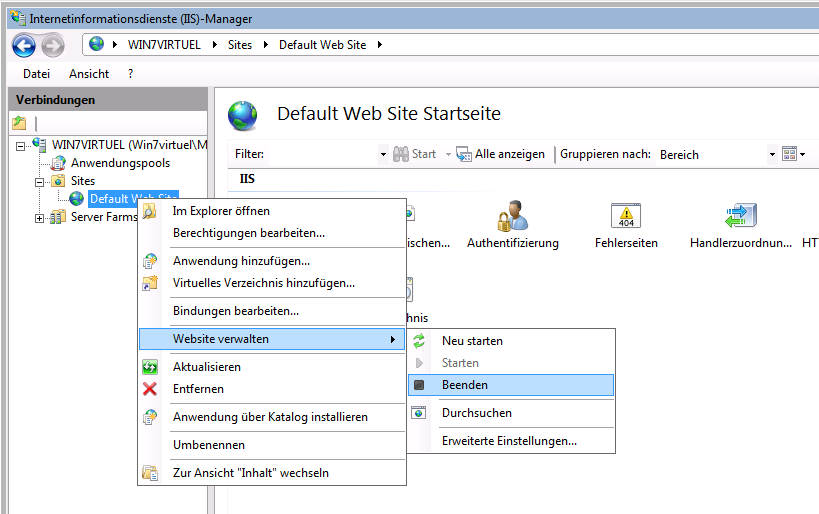Click the Start binoculars button in filter bar
This screenshot has height=514, width=819.
(414, 154)
